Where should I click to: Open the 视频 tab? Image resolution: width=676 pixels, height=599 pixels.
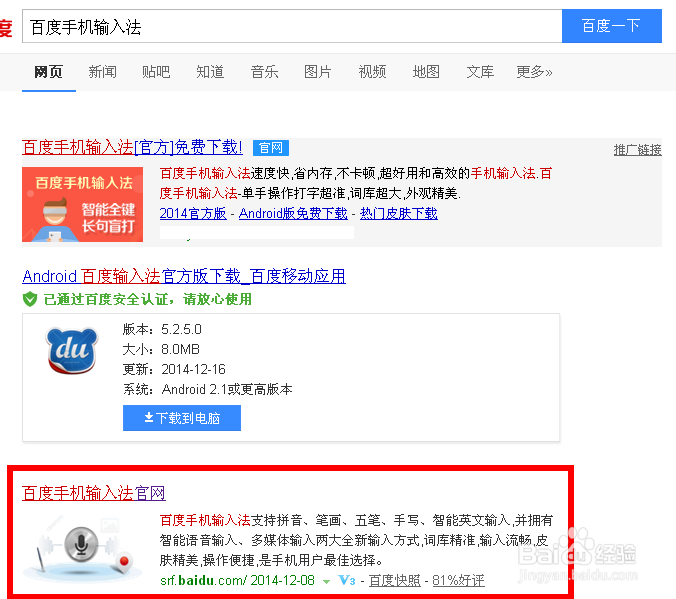click(372, 72)
